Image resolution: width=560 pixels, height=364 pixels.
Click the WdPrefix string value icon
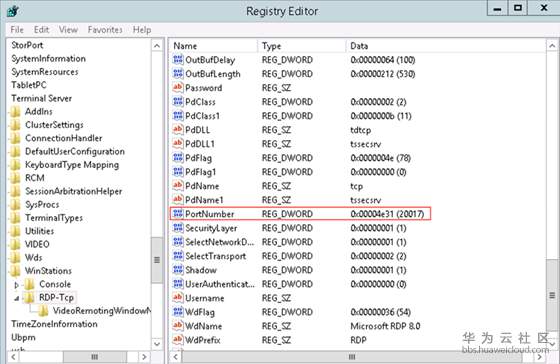pos(178,340)
